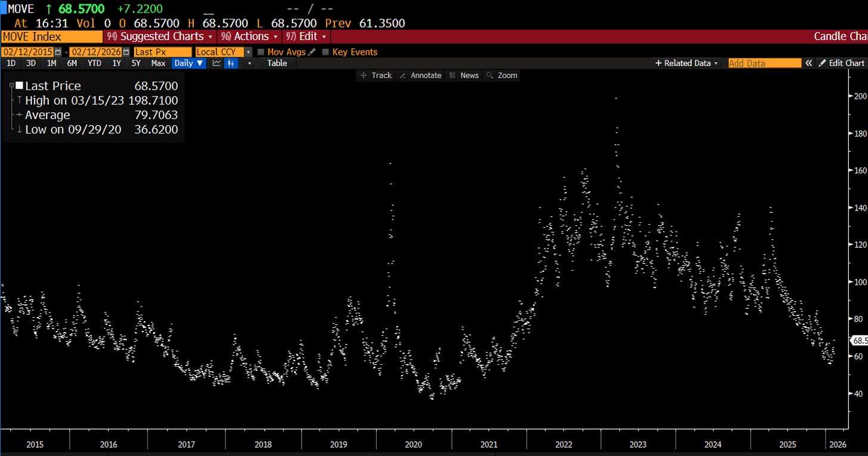
Task: Expand the Related Data dropdown
Action: (687, 63)
